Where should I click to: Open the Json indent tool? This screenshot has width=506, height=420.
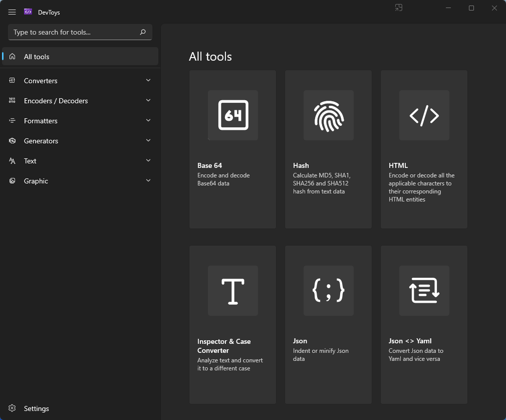tap(328, 324)
